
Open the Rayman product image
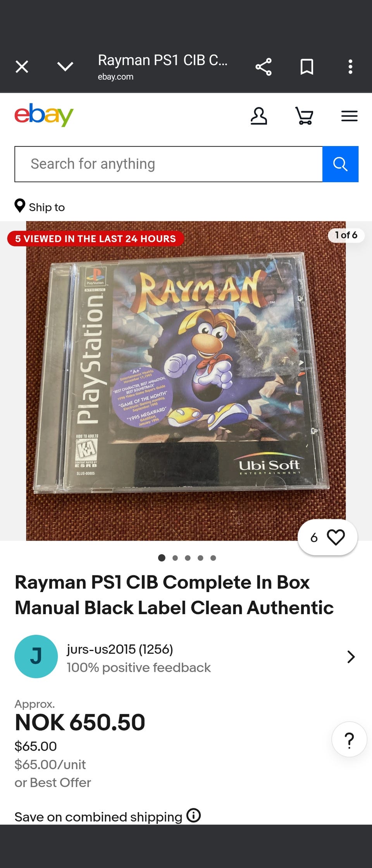[186, 381]
